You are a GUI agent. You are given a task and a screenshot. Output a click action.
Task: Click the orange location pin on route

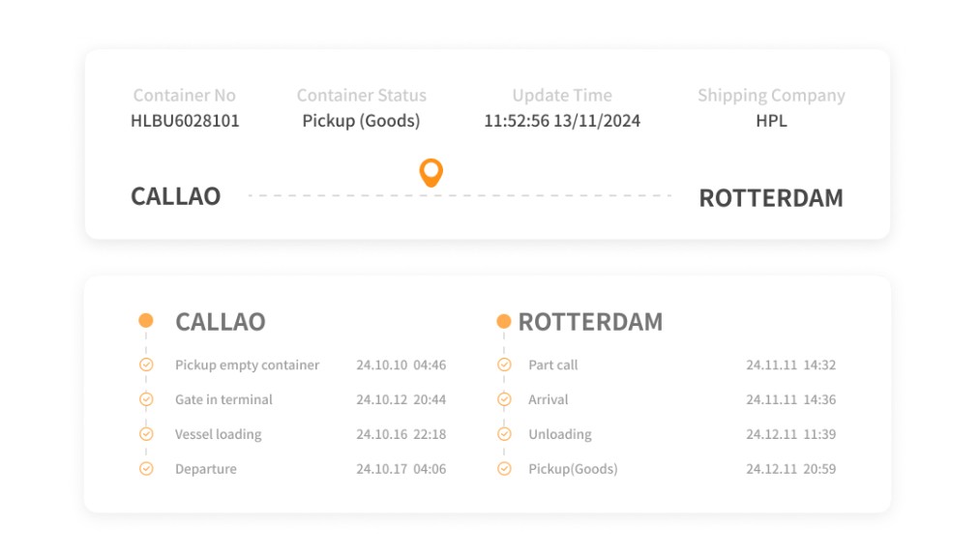tap(431, 172)
